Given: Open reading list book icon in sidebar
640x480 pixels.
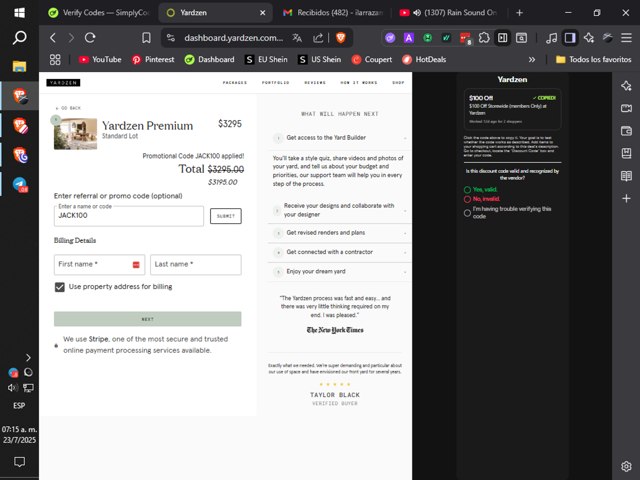Looking at the screenshot, I should pyautogui.click(x=626, y=176).
